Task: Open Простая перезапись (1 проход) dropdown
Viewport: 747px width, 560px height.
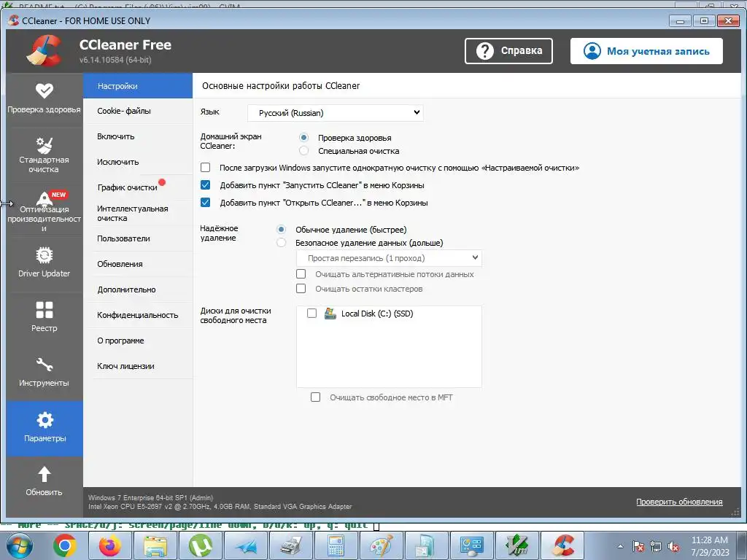Action: [389, 258]
